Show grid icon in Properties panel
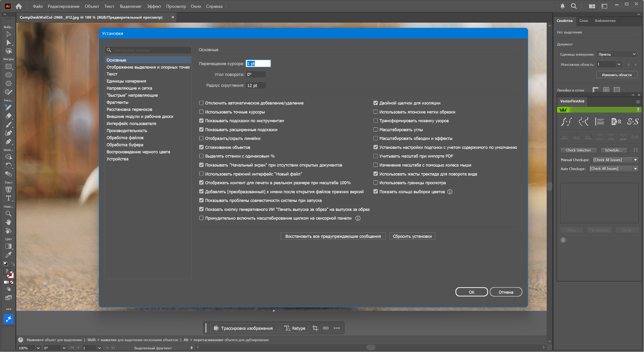The width and height of the screenshot is (644, 352). [x=606, y=90]
